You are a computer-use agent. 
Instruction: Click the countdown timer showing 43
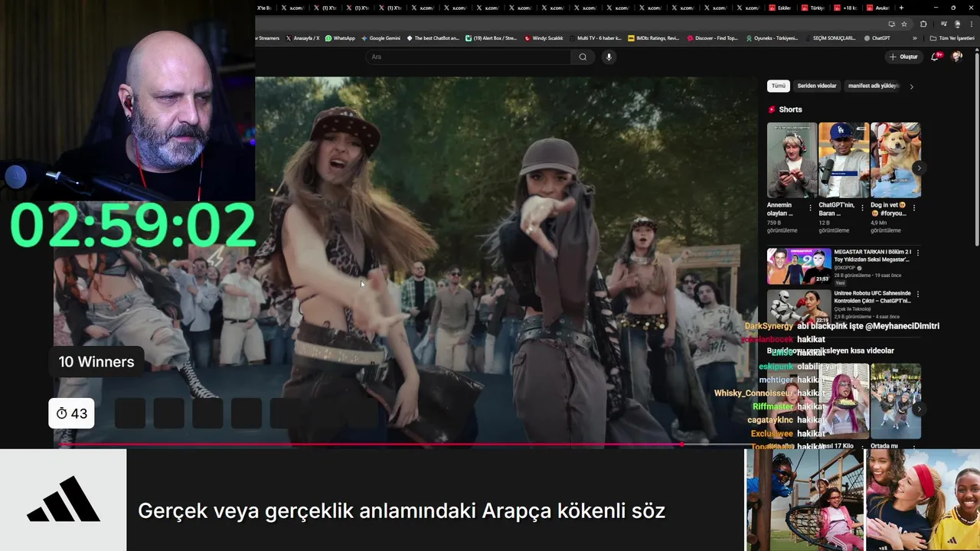(71, 413)
